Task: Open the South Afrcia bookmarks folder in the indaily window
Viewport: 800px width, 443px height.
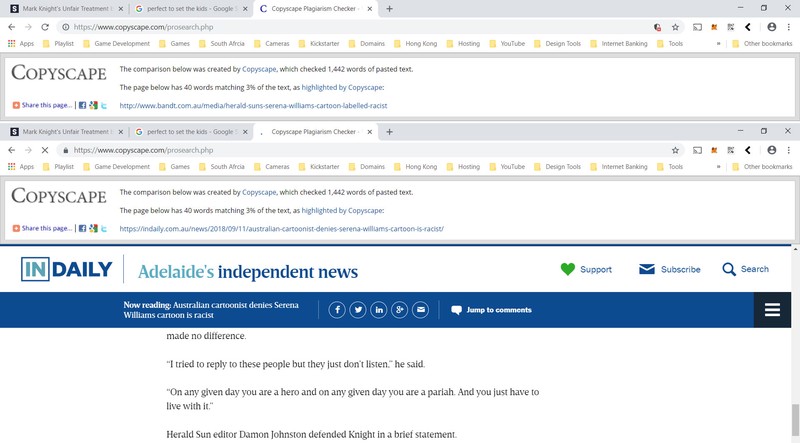Action: coord(222,166)
